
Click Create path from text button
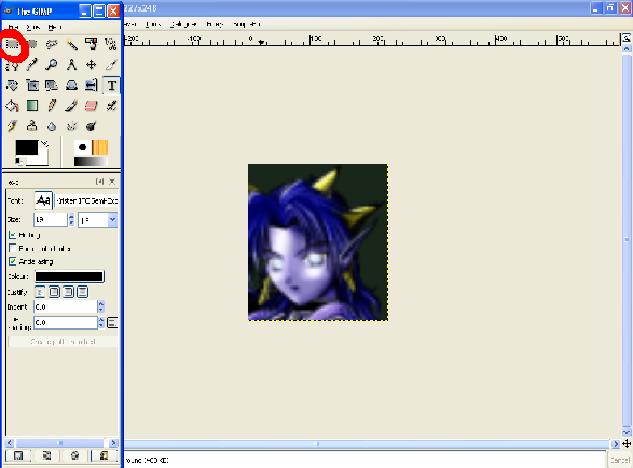[63, 342]
